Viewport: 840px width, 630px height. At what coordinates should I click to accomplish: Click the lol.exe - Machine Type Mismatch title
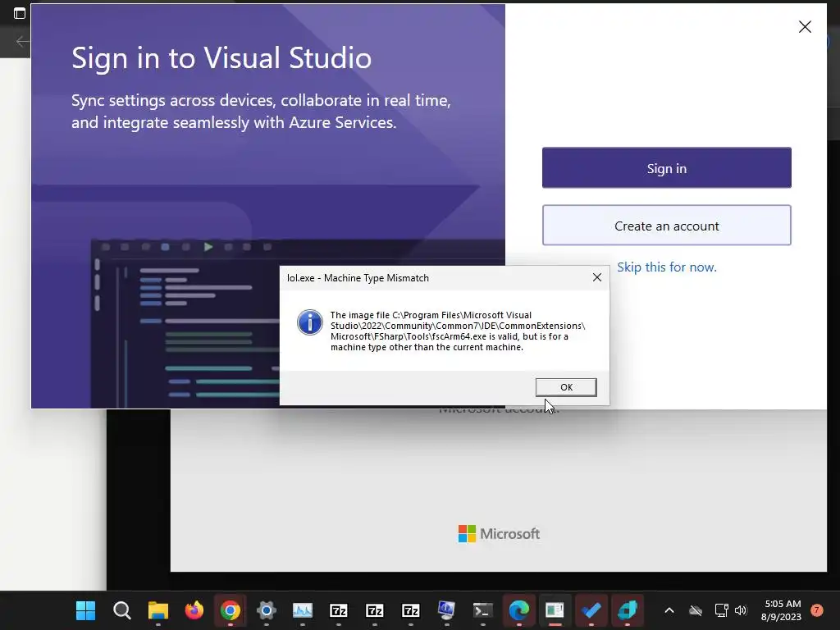point(358,277)
